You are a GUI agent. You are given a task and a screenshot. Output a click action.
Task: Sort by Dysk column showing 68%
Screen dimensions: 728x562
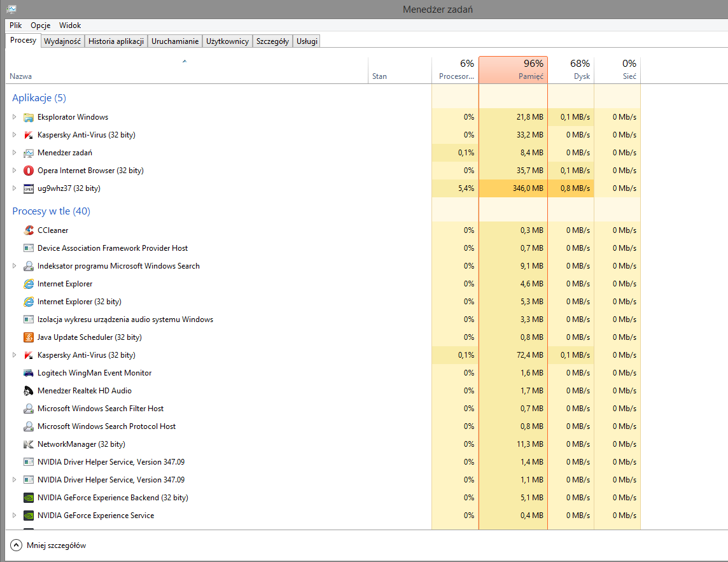tap(571, 70)
